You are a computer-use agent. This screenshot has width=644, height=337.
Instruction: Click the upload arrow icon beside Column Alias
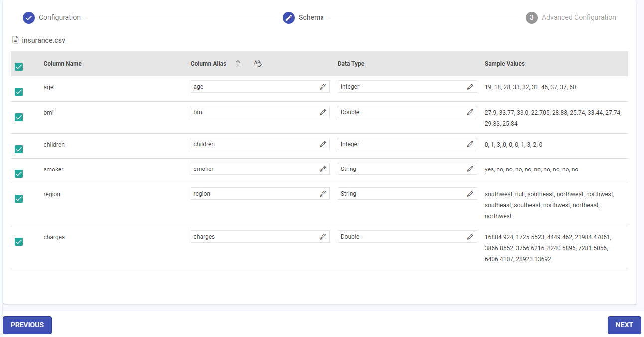click(x=238, y=64)
